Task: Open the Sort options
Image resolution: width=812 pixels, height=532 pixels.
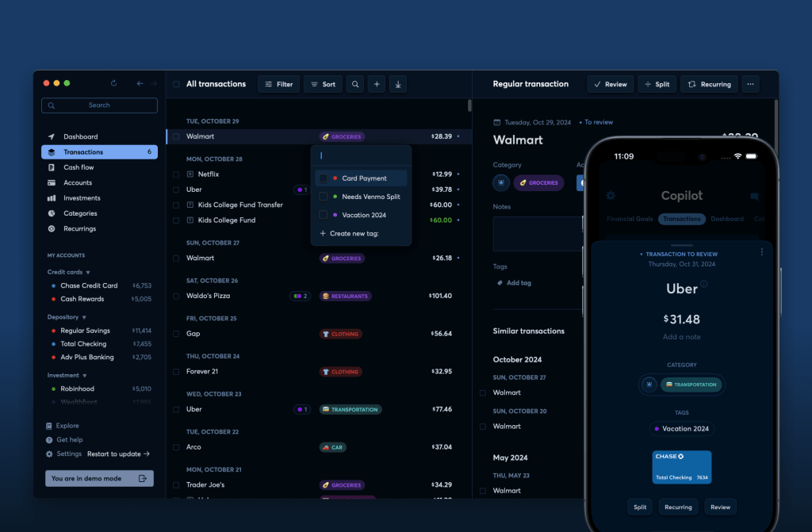Action: coord(324,84)
